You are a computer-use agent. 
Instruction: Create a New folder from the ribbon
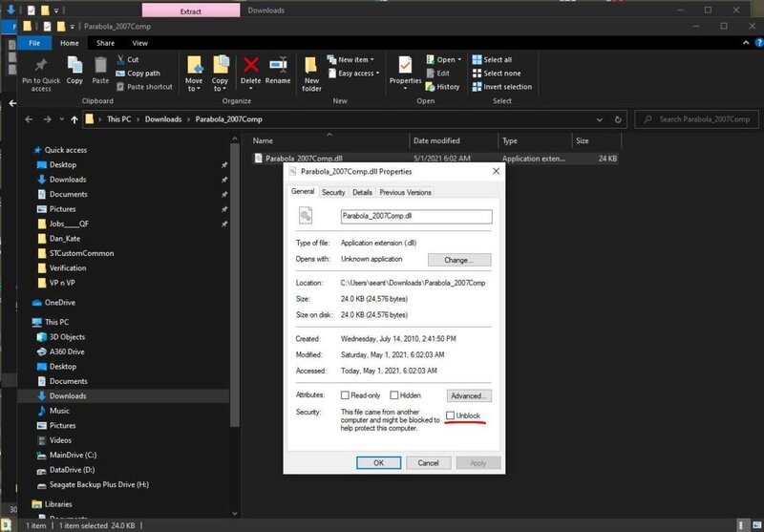311,67
